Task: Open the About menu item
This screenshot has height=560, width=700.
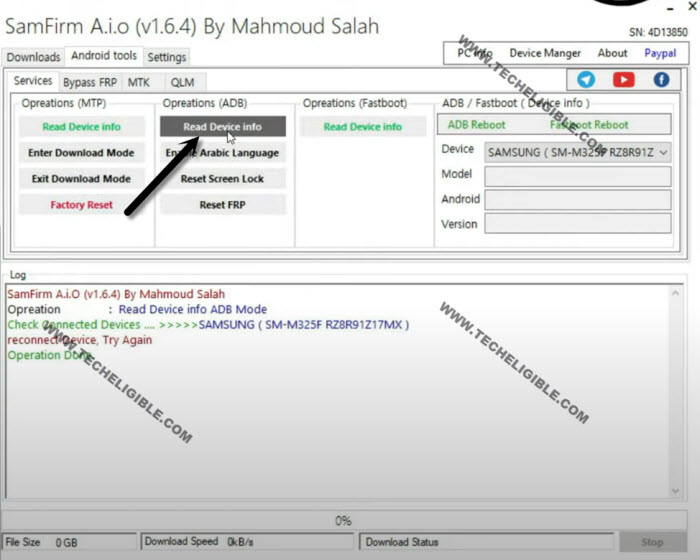Action: point(612,53)
